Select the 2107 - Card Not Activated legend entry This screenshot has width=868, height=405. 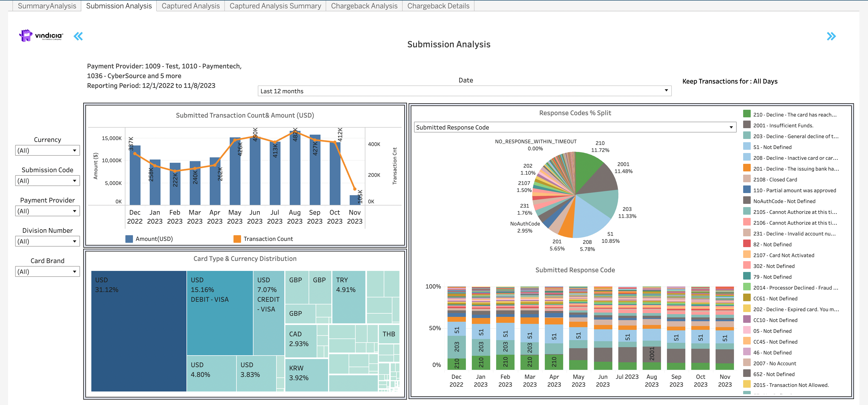(x=779, y=255)
